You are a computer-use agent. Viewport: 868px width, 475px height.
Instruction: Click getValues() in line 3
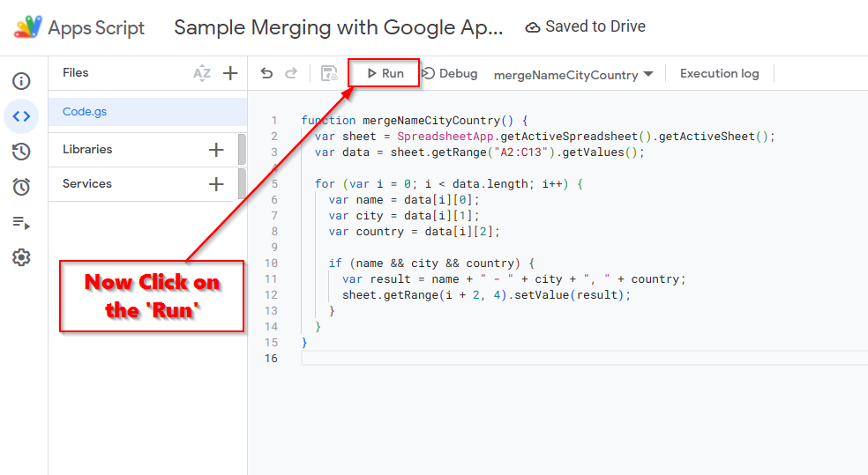[600, 152]
